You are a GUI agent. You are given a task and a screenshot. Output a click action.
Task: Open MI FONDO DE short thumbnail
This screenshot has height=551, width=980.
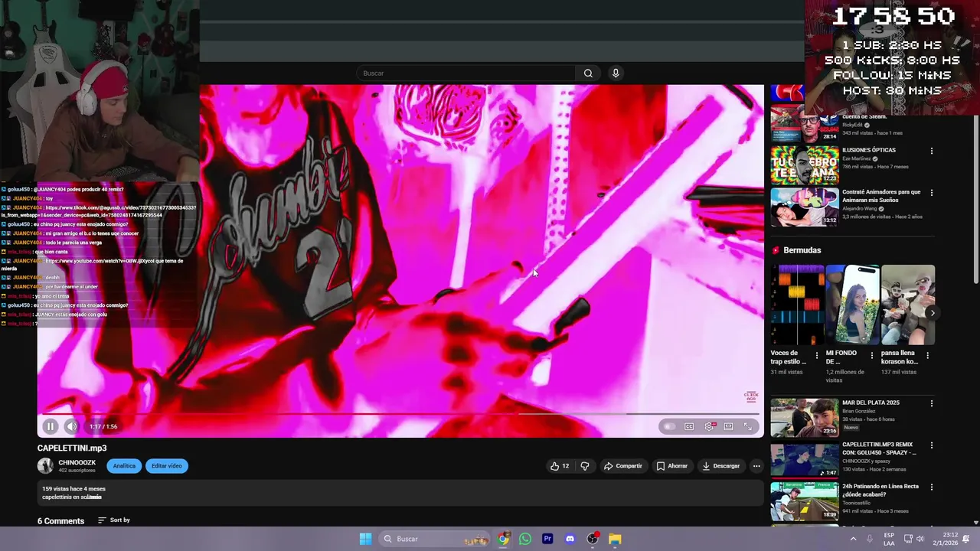[x=852, y=305]
